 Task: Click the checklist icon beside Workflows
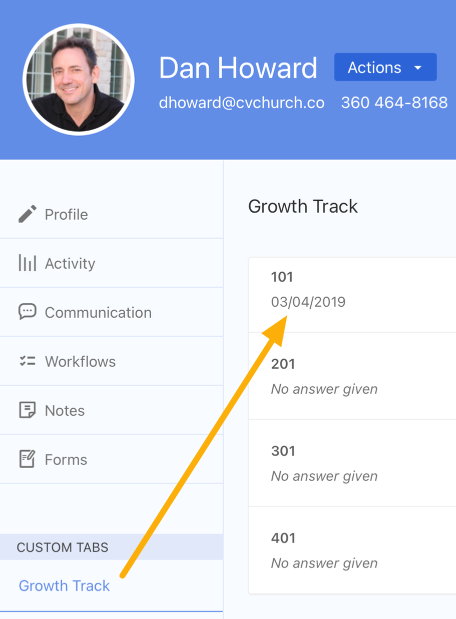pos(27,361)
